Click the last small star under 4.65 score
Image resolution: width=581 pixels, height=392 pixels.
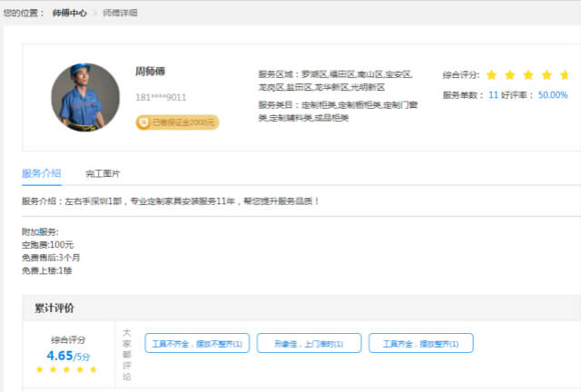94,370
